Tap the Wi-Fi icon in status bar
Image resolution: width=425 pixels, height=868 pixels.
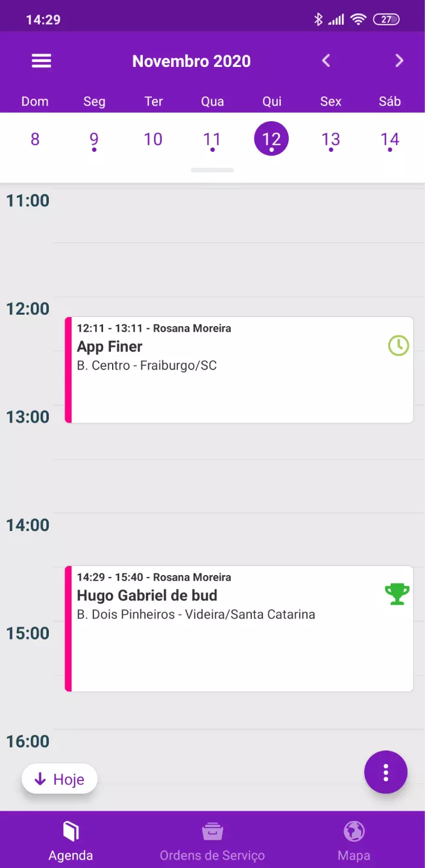[x=358, y=19]
